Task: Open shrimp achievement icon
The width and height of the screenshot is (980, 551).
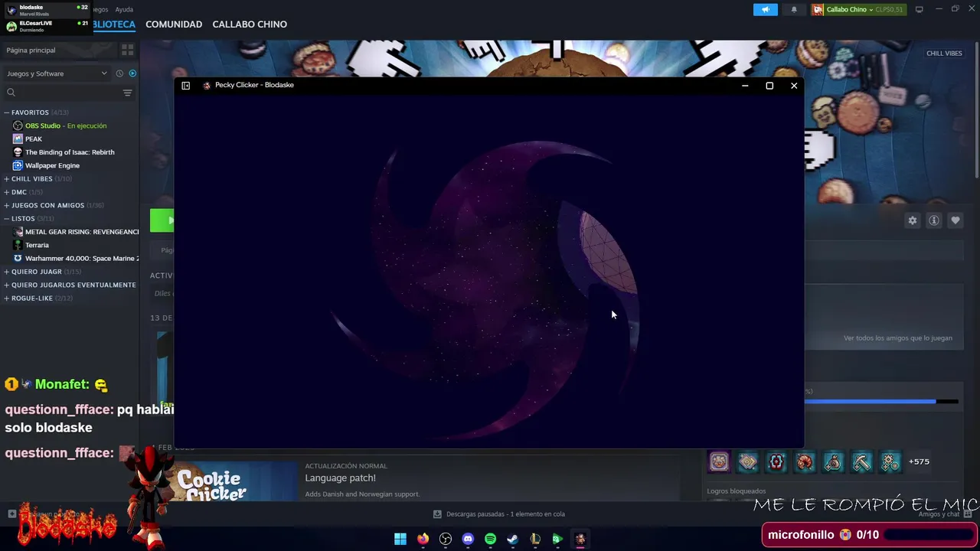Action: tap(805, 461)
